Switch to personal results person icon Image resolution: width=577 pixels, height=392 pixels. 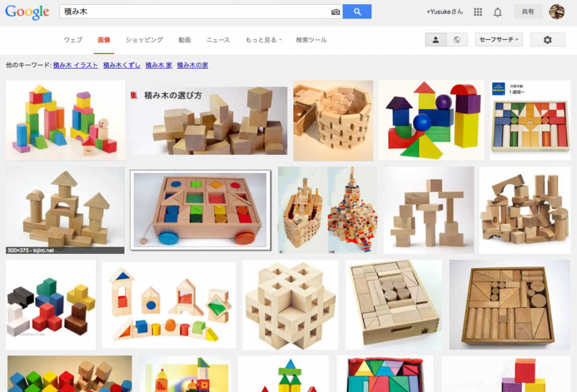click(436, 40)
